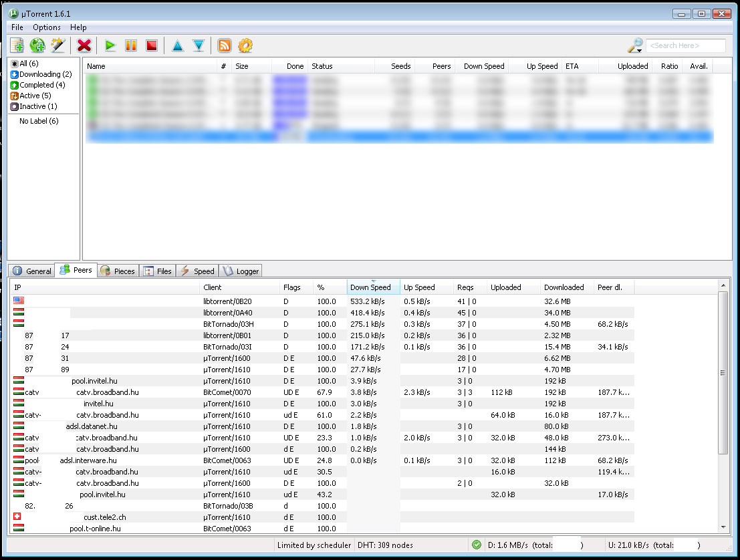This screenshot has width=740, height=560.
Task: Move torrent down the queue
Action: (x=199, y=45)
